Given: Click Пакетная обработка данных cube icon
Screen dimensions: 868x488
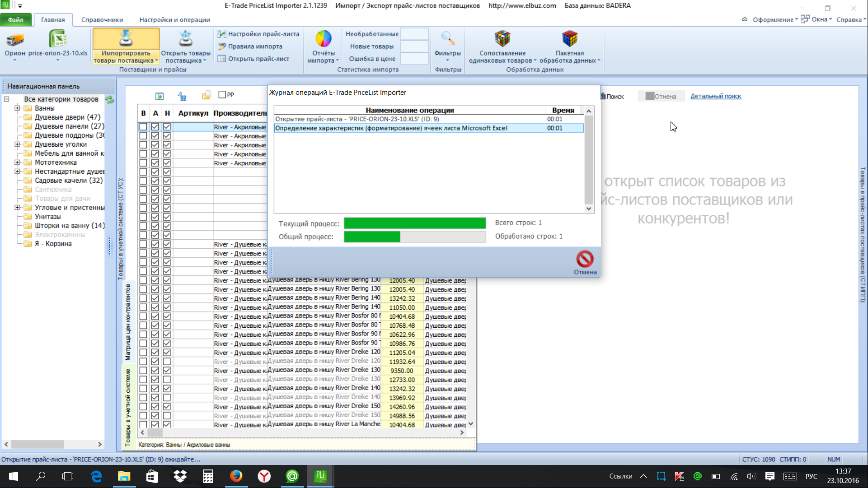Looking at the screenshot, I should pyautogui.click(x=570, y=39).
